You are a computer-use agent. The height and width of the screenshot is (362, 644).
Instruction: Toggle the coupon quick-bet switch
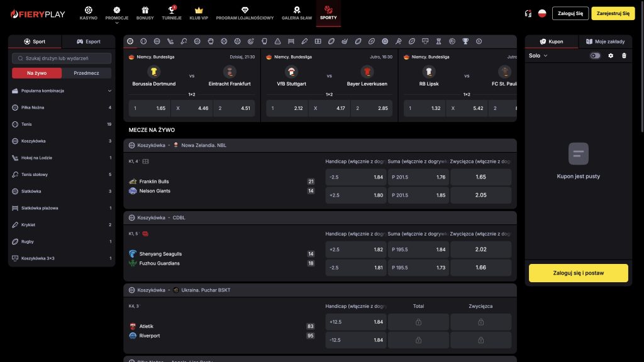[595, 55]
